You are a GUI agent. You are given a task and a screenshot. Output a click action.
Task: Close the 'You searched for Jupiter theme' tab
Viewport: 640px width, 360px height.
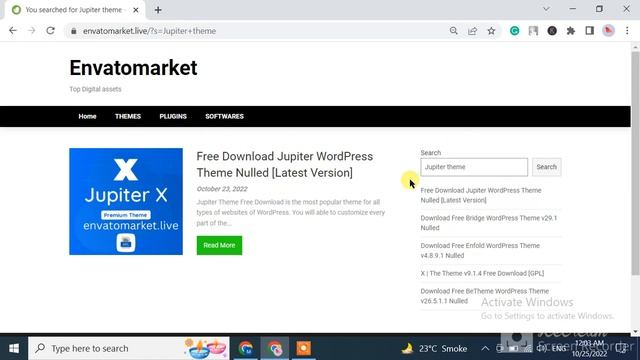(x=136, y=10)
